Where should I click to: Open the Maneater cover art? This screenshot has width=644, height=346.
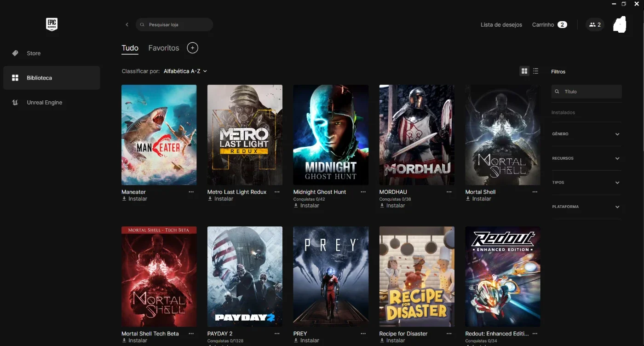[159, 135]
